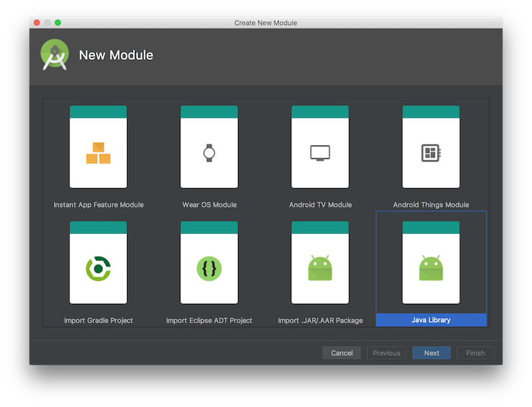This screenshot has width=532, height=407.
Task: Click the Android Studio logo in header
Action: pyautogui.click(x=55, y=55)
